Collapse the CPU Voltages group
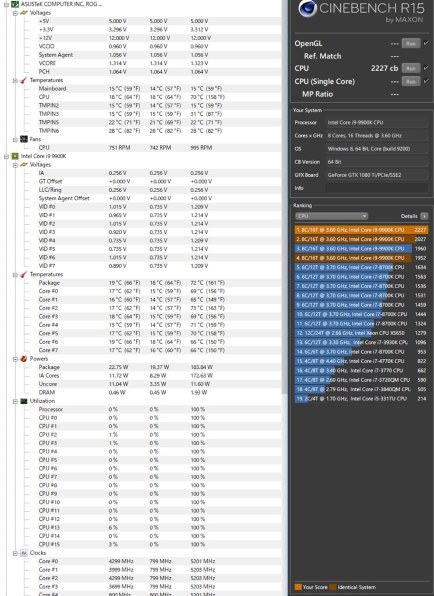 tap(15, 165)
